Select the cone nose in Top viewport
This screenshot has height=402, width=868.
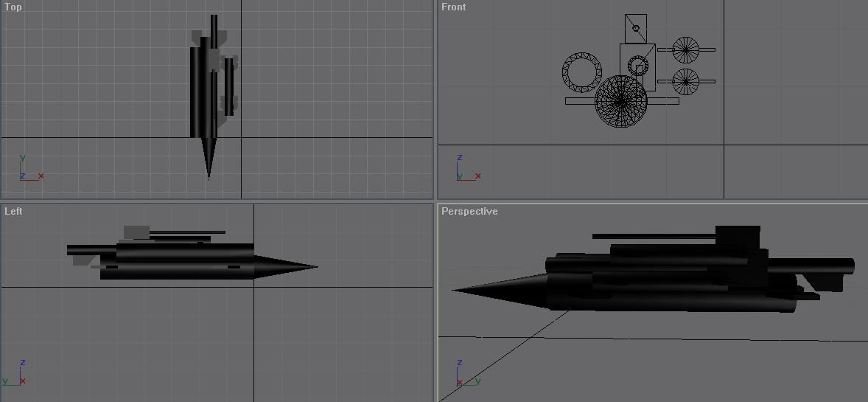209,158
